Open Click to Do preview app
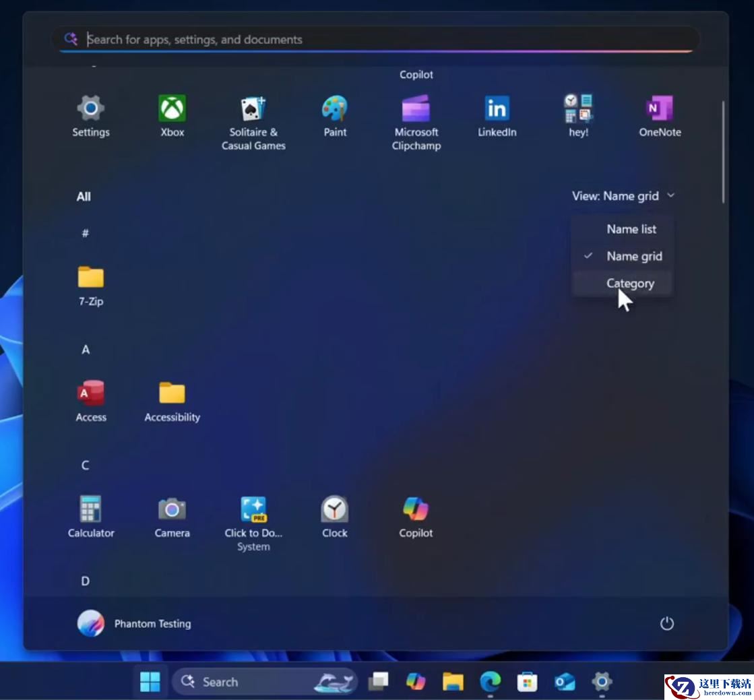This screenshot has height=700, width=754. click(x=253, y=524)
